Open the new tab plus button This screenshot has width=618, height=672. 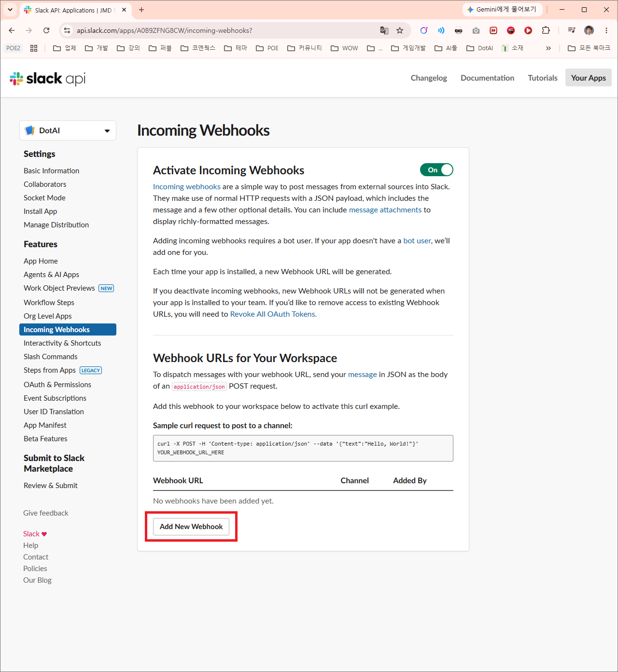click(x=141, y=10)
